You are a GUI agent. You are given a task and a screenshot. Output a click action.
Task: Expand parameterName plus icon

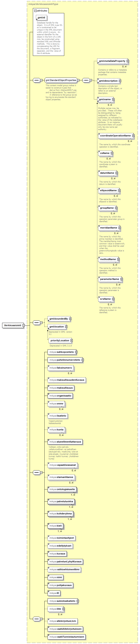(121, 279)
